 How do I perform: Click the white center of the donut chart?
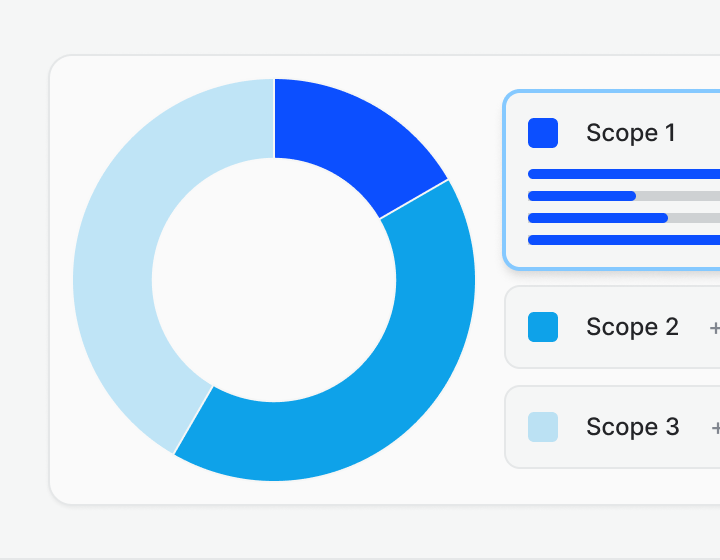[274, 280]
